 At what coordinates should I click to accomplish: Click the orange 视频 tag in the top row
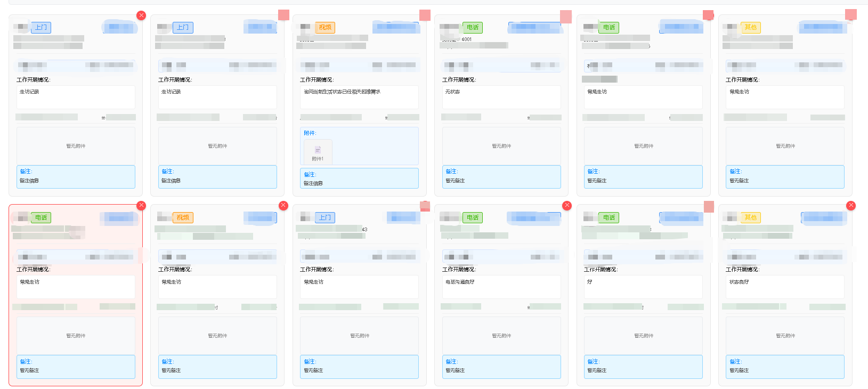(325, 28)
